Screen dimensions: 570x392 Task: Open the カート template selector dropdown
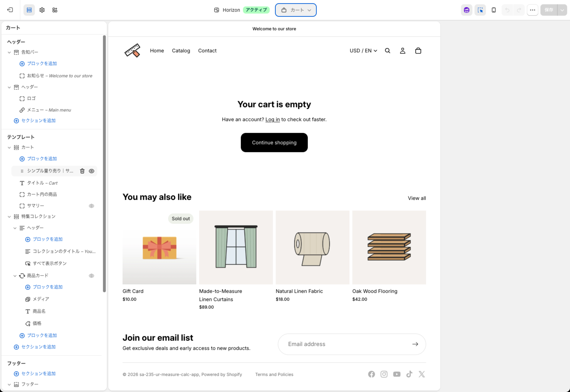coord(296,10)
